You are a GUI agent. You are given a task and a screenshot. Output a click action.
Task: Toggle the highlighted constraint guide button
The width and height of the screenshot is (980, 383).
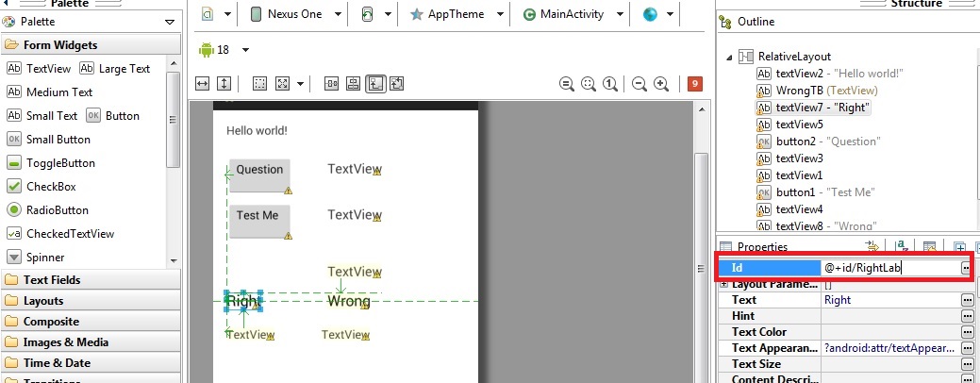click(x=375, y=84)
